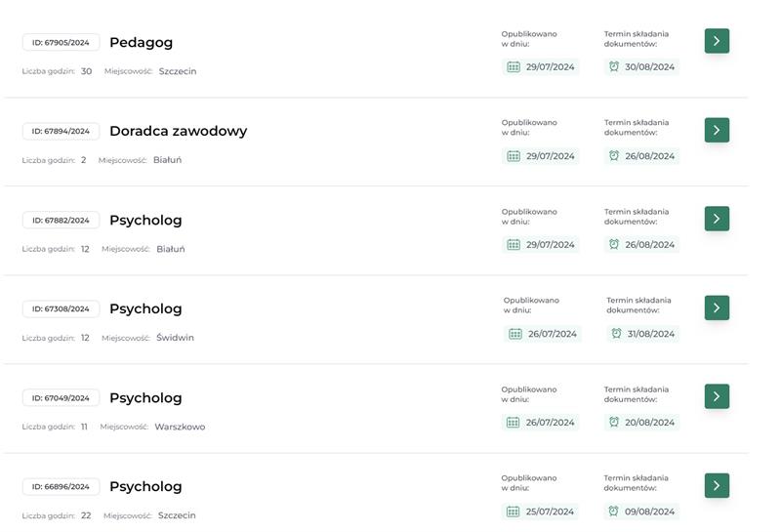Viewport: 781px width, 532px height.
Task: Click the deadline date 09/08/2024
Action: pos(649,512)
